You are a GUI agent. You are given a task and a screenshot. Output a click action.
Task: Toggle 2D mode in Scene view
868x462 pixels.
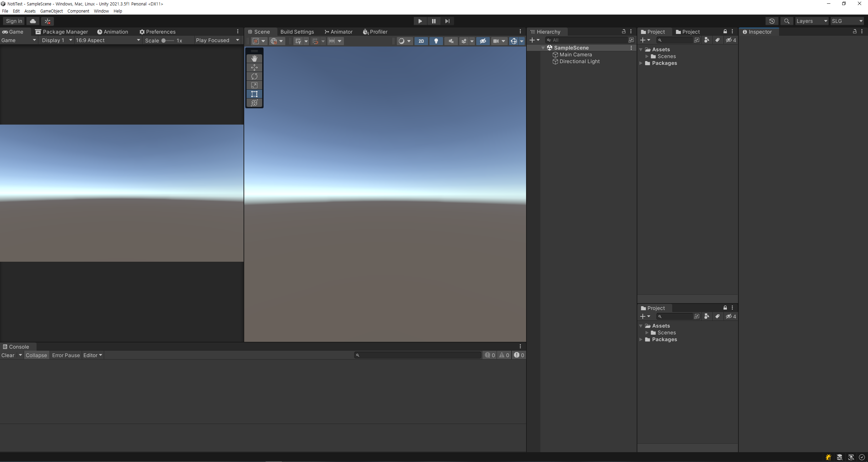(421, 41)
